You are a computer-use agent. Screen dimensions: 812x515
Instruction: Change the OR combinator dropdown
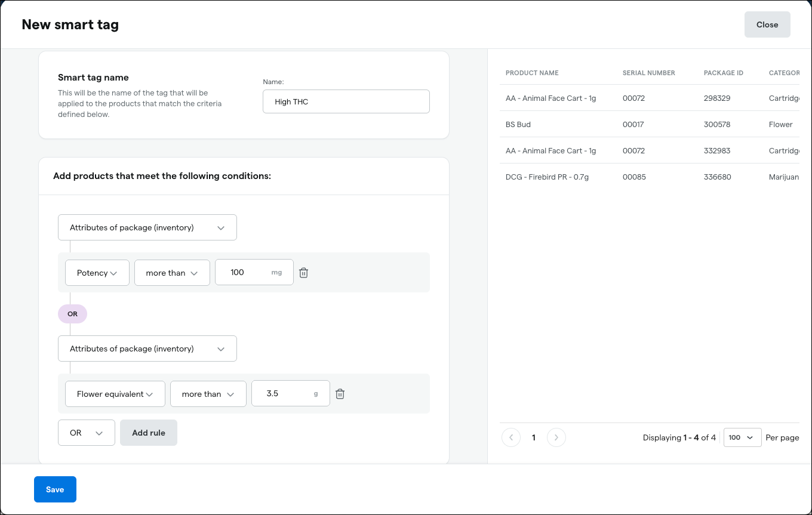click(x=86, y=432)
